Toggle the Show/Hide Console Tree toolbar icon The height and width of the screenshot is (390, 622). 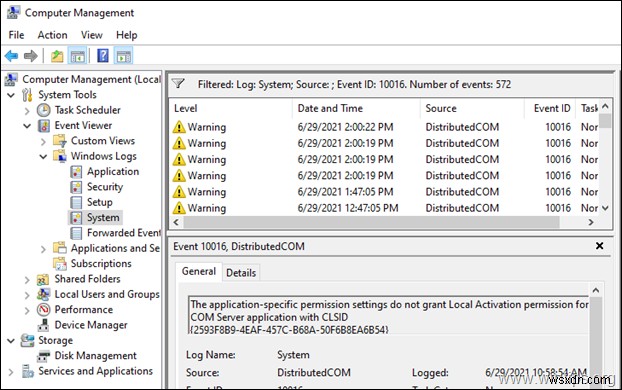(77, 56)
